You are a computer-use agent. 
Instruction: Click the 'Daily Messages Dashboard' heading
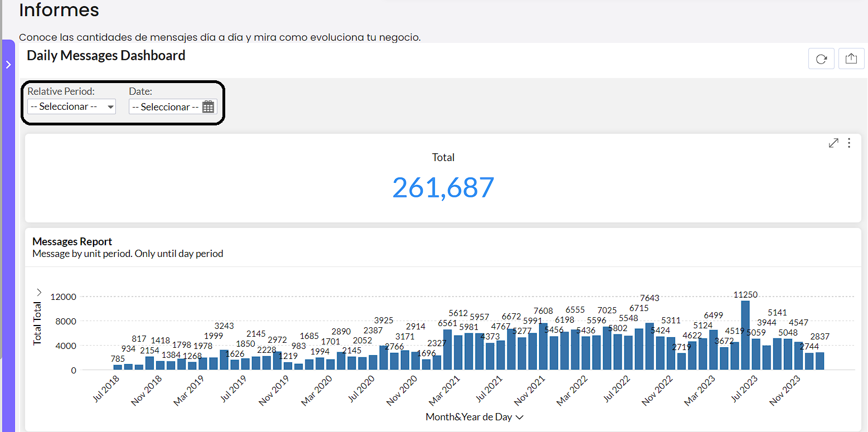click(x=106, y=55)
